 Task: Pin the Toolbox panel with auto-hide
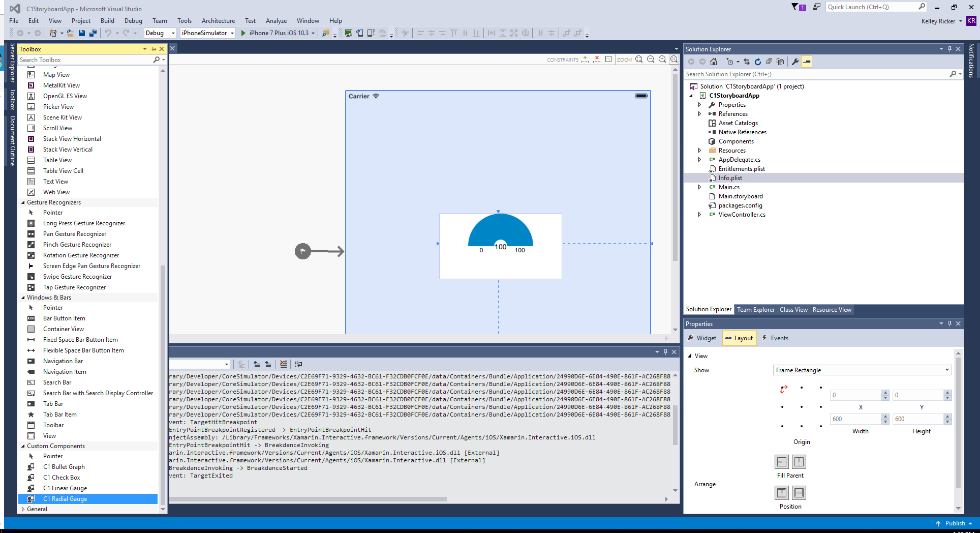[154, 49]
